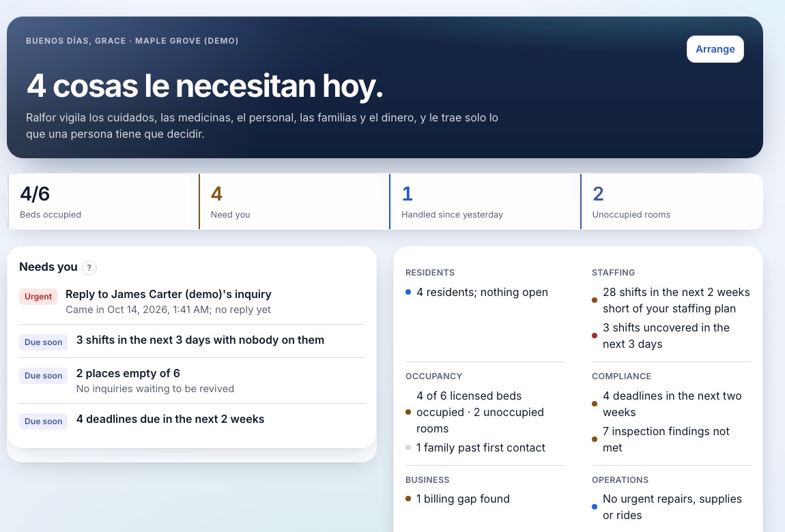This screenshot has height=532, width=785.
Task: Select '28 shifts in the next 2 weeks' entry
Action: [671, 300]
